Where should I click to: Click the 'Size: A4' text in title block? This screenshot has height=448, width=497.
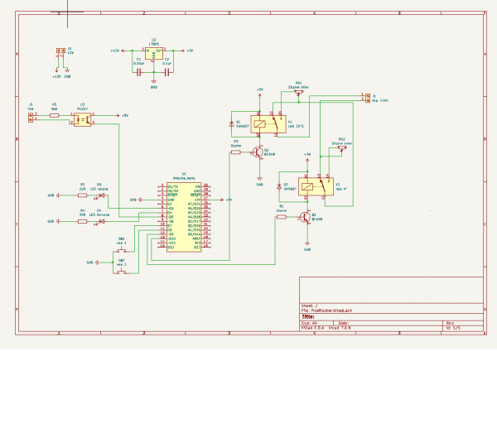309,323
